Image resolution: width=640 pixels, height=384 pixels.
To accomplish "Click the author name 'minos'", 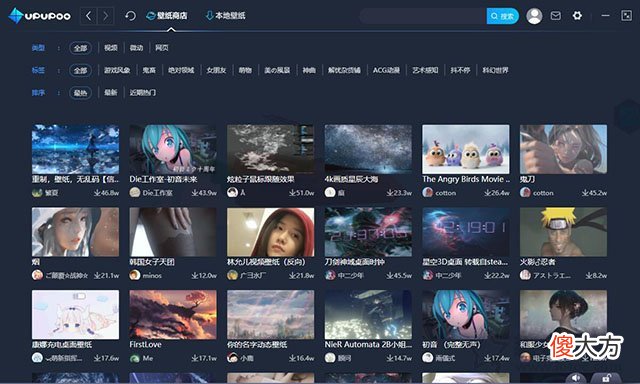I will click(152, 275).
